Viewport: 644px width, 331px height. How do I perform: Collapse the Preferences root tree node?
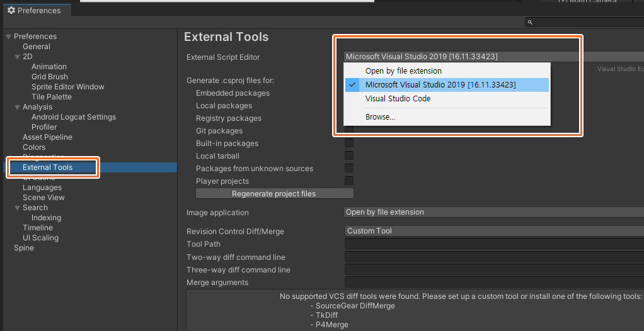(x=8, y=36)
